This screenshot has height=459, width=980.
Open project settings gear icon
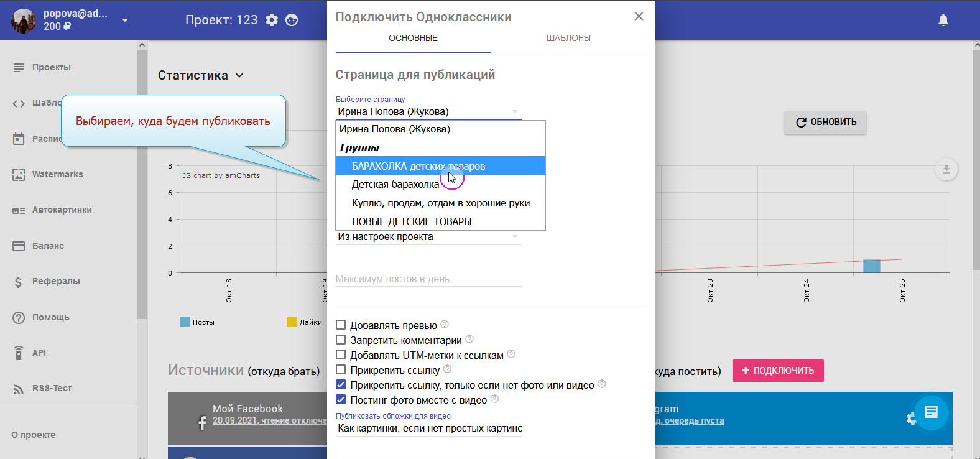click(x=272, y=20)
